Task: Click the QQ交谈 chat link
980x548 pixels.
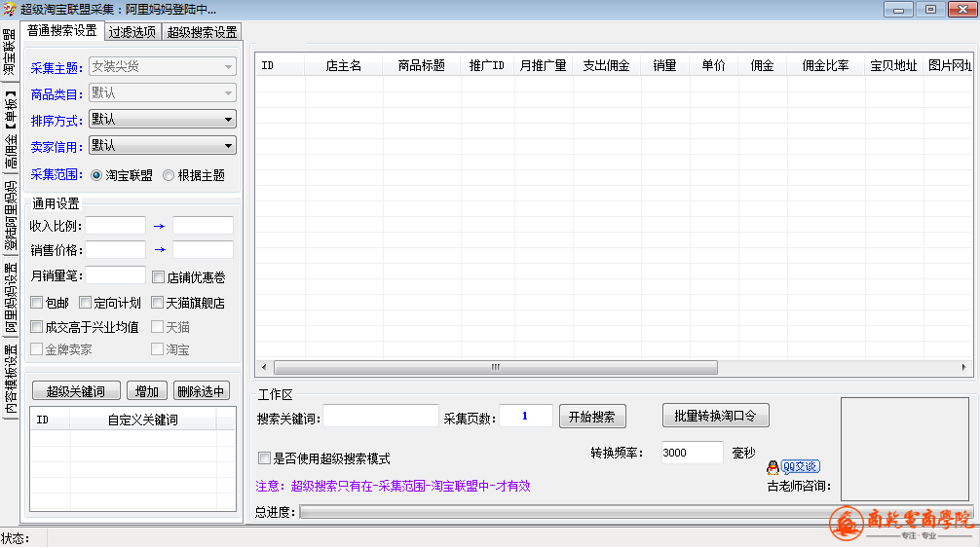Action: tap(800, 467)
